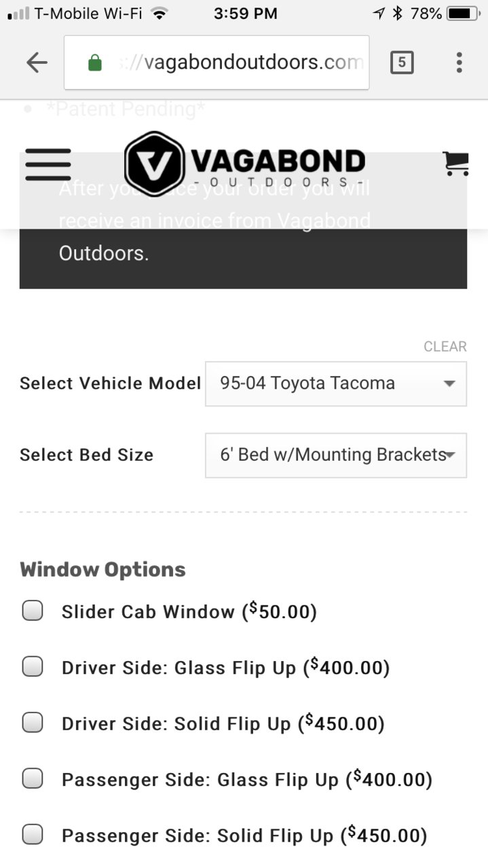This screenshot has width=488, height=868.
Task: Tap the Vagabond Outdoors logo
Action: click(x=245, y=164)
